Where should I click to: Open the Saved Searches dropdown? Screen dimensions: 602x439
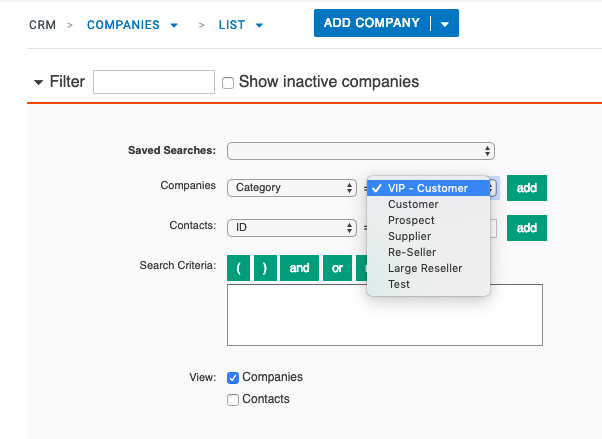(x=361, y=151)
